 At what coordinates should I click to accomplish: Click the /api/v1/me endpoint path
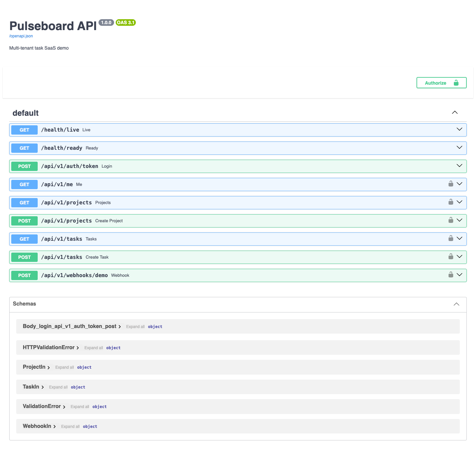(57, 184)
